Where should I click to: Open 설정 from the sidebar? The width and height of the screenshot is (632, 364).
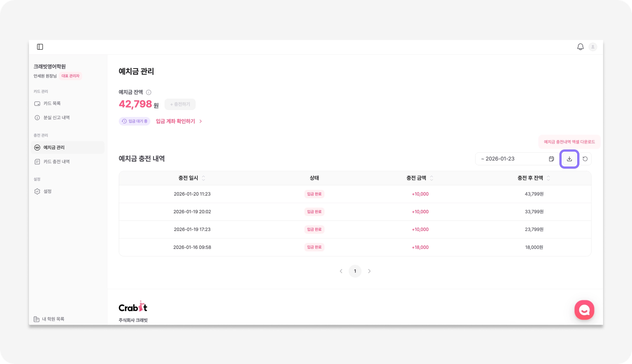tap(47, 191)
